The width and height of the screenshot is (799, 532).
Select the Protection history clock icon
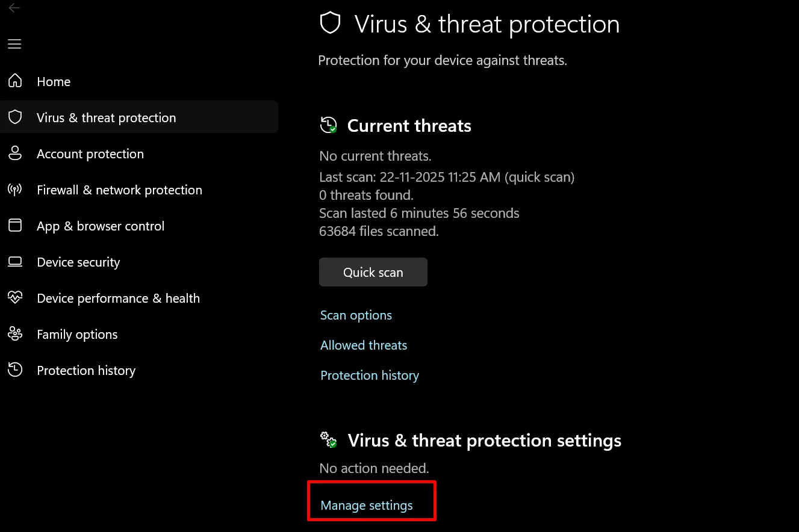pos(15,370)
